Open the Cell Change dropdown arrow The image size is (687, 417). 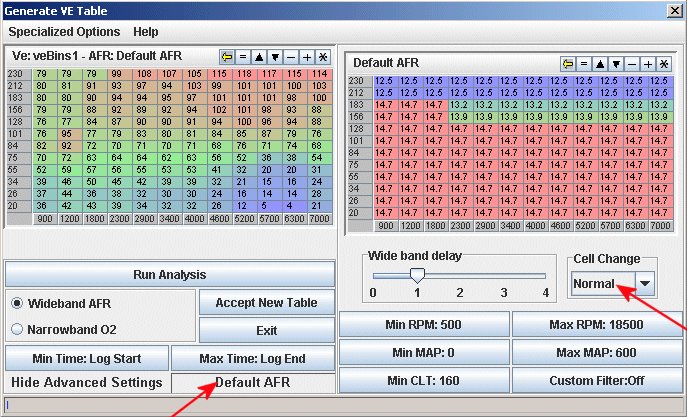(645, 283)
